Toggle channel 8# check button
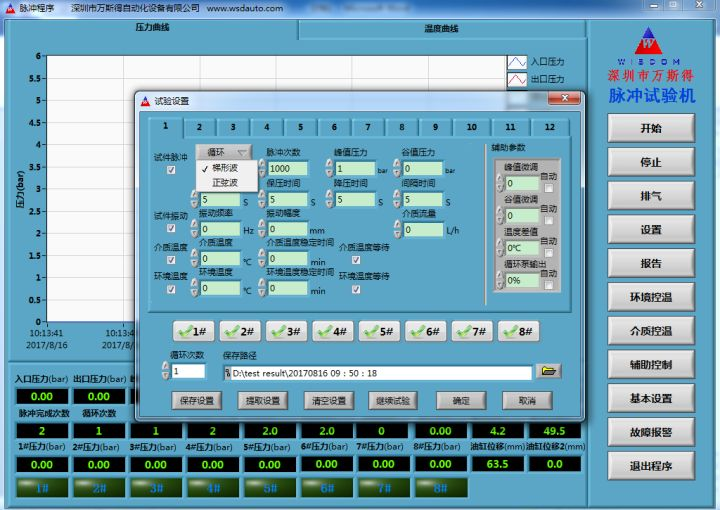 click(x=518, y=331)
